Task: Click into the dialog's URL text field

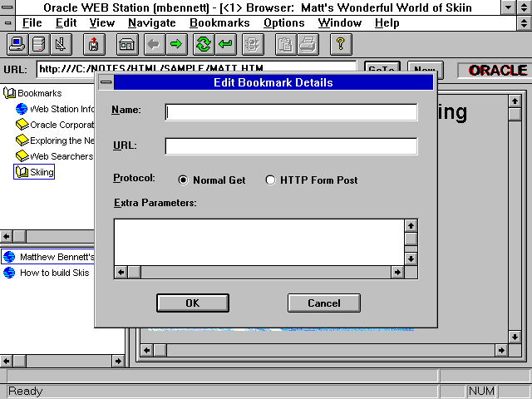Action: pos(291,147)
